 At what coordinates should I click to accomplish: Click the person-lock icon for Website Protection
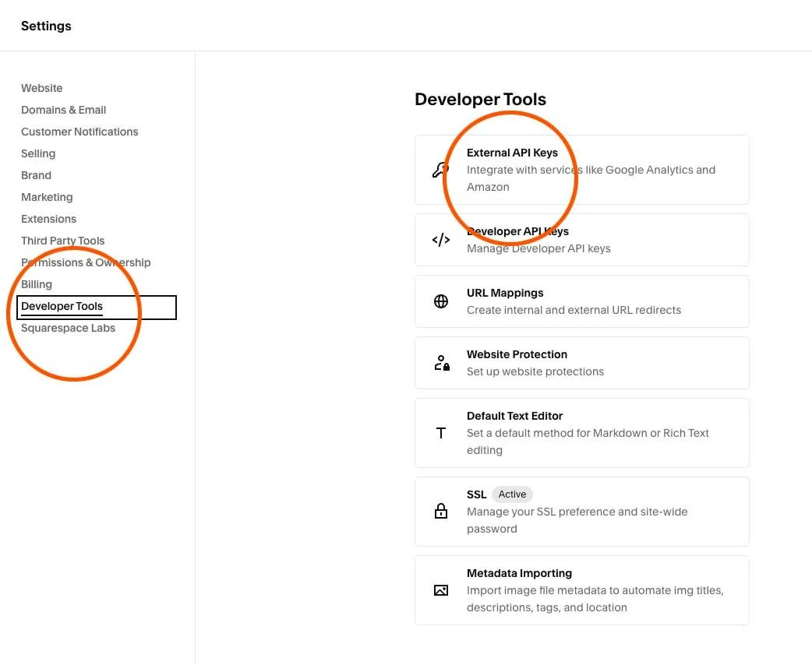(x=442, y=363)
